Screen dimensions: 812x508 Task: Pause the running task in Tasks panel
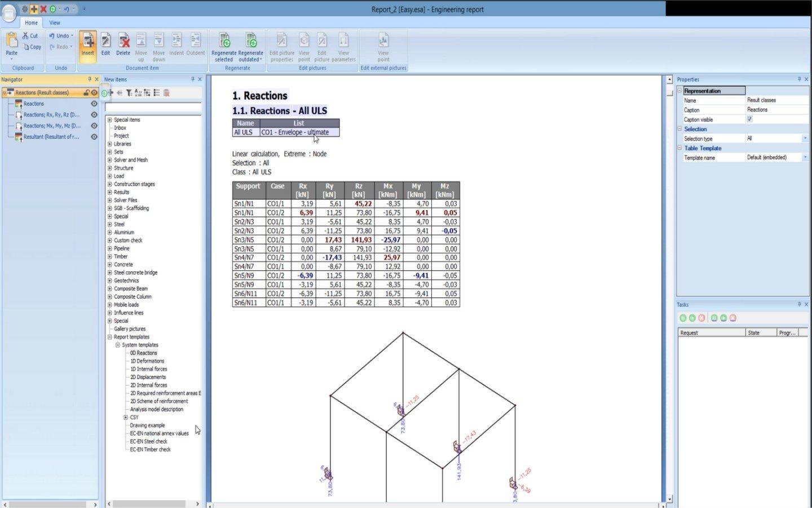click(x=683, y=318)
